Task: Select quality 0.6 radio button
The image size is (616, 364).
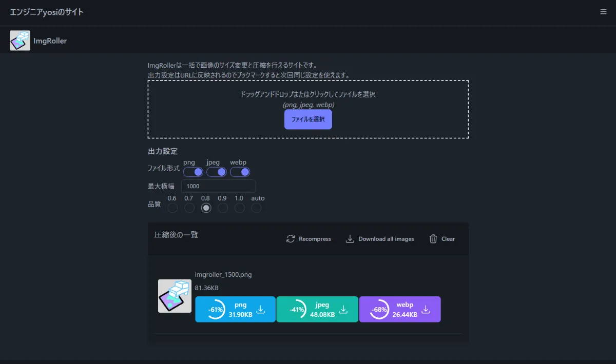Action: (172, 208)
